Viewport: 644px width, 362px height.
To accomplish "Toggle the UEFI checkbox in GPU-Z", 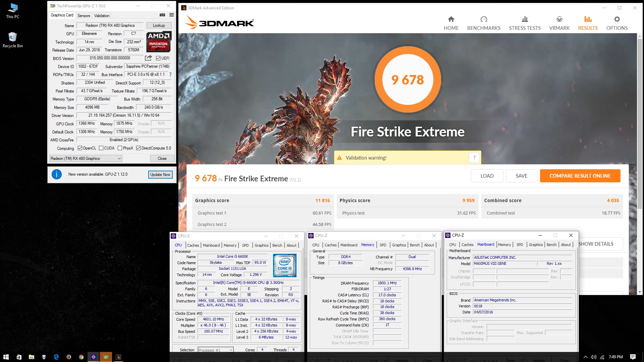I will (158, 58).
